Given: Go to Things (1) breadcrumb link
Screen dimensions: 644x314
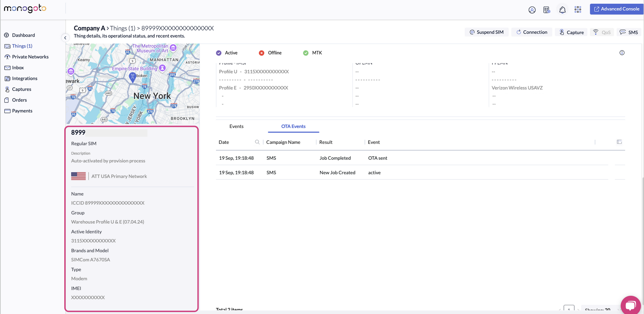Looking at the screenshot, I should [x=122, y=28].
